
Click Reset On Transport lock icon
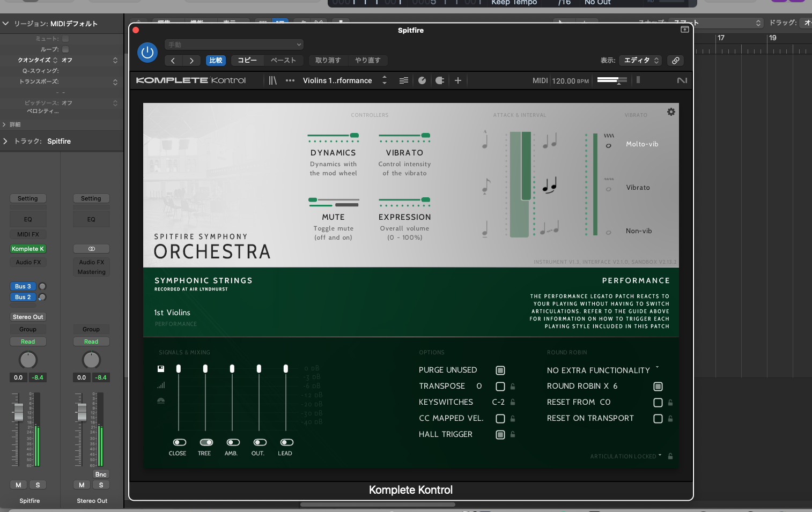click(x=670, y=419)
